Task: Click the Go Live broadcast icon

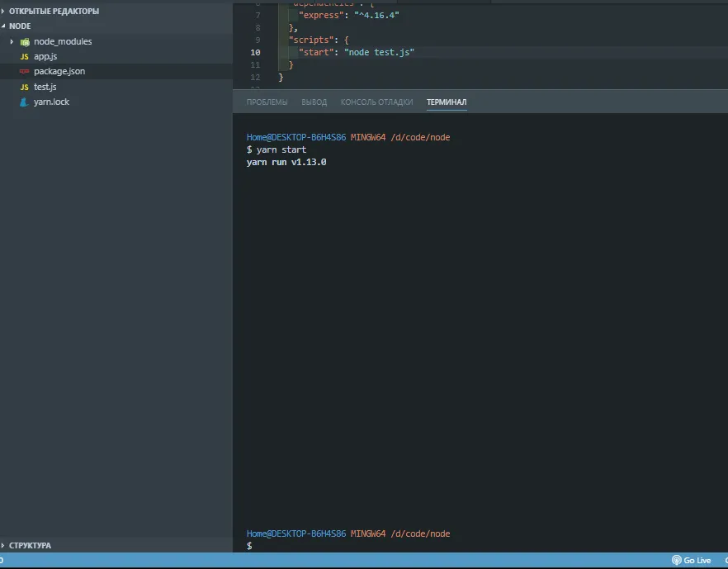Action: pos(677,560)
